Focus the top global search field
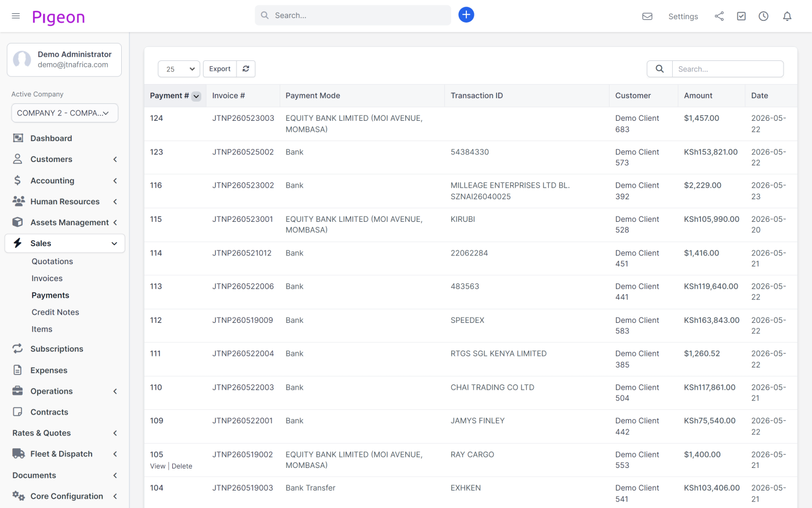This screenshot has width=812, height=508. point(353,15)
